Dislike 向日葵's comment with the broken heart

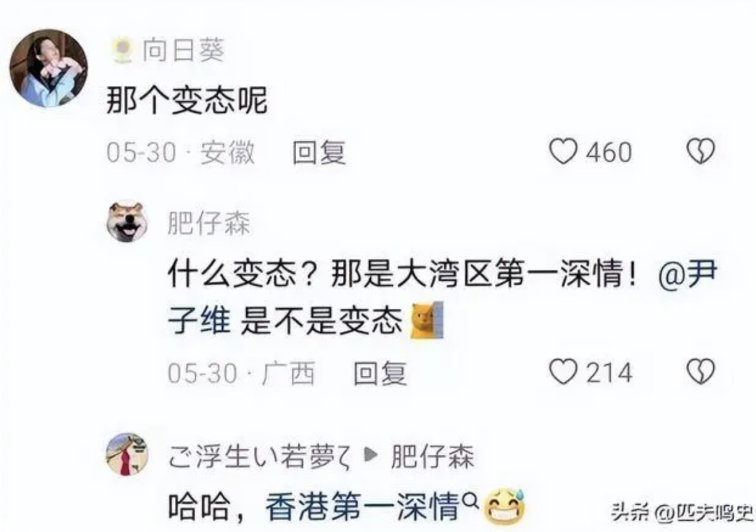[700, 151]
